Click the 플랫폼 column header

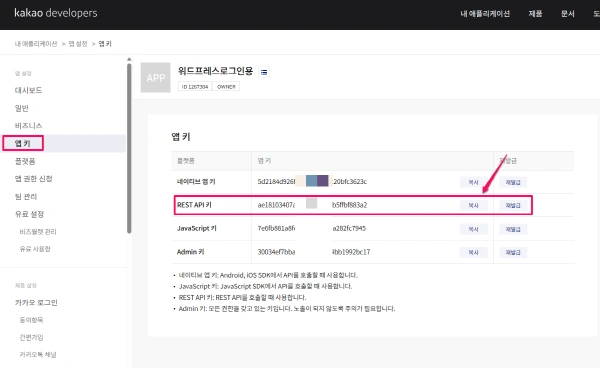click(x=186, y=161)
